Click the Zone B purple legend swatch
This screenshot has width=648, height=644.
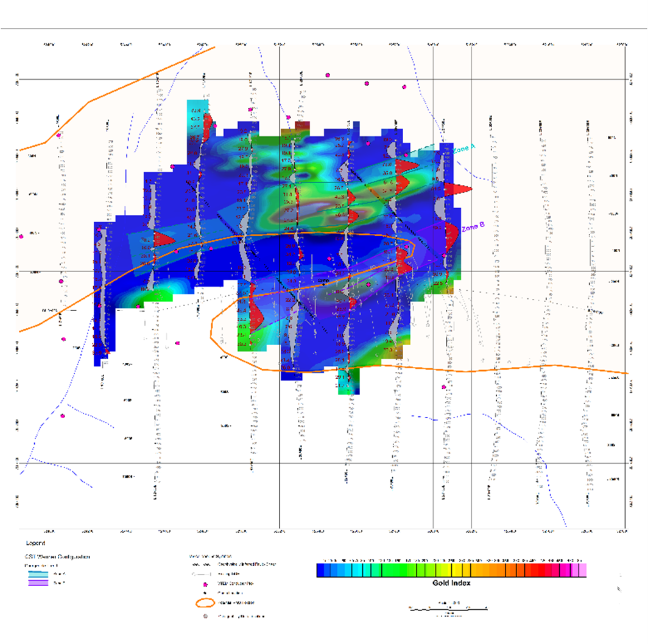tap(38, 581)
